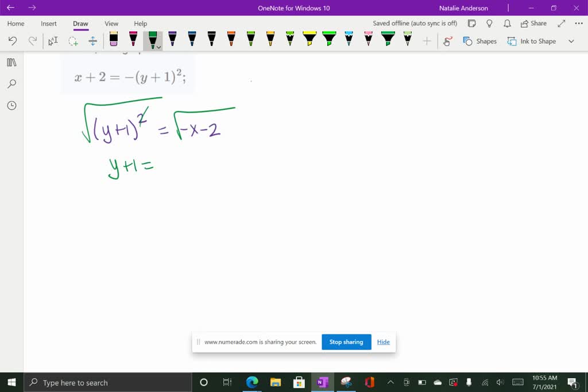
Task: Select the yellow highlighter swatch
Action: [x=310, y=40]
